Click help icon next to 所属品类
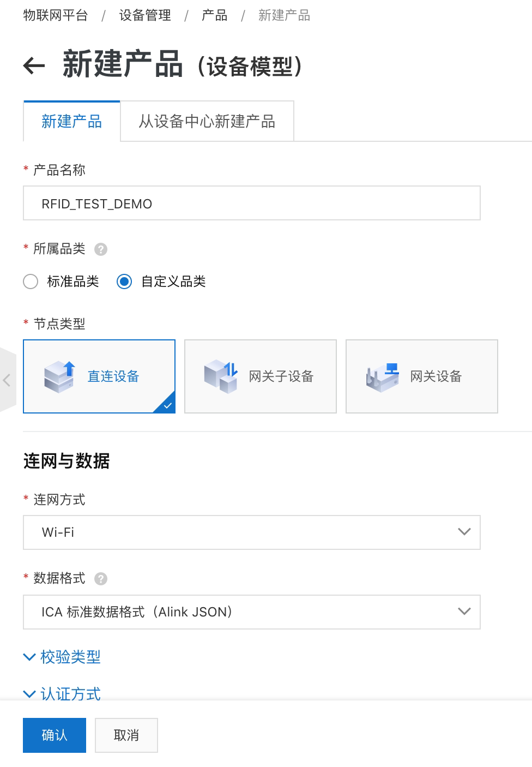This screenshot has width=532, height=767. pyautogui.click(x=101, y=249)
